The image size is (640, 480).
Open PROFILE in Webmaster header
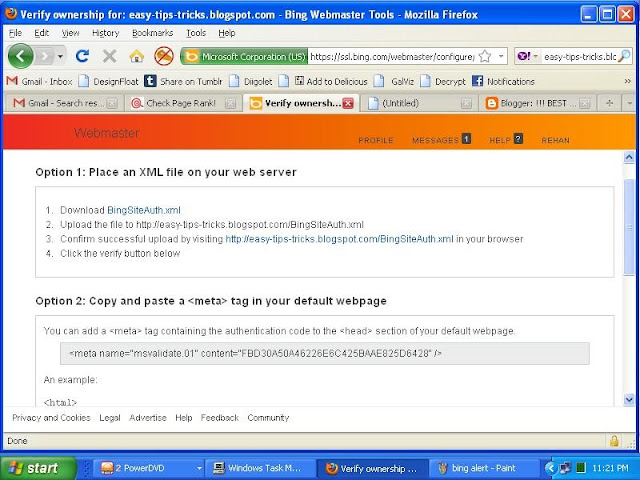[x=376, y=140]
